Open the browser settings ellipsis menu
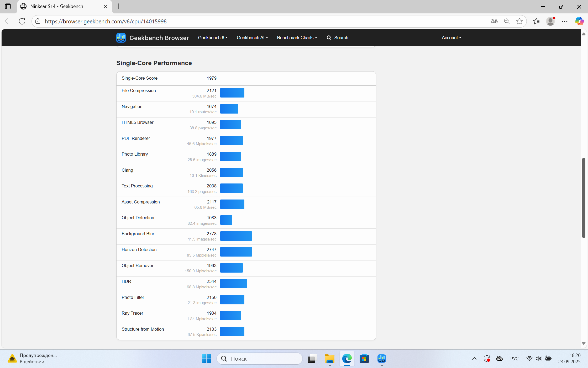Screen dimensions: 588x368 tap(565, 21)
